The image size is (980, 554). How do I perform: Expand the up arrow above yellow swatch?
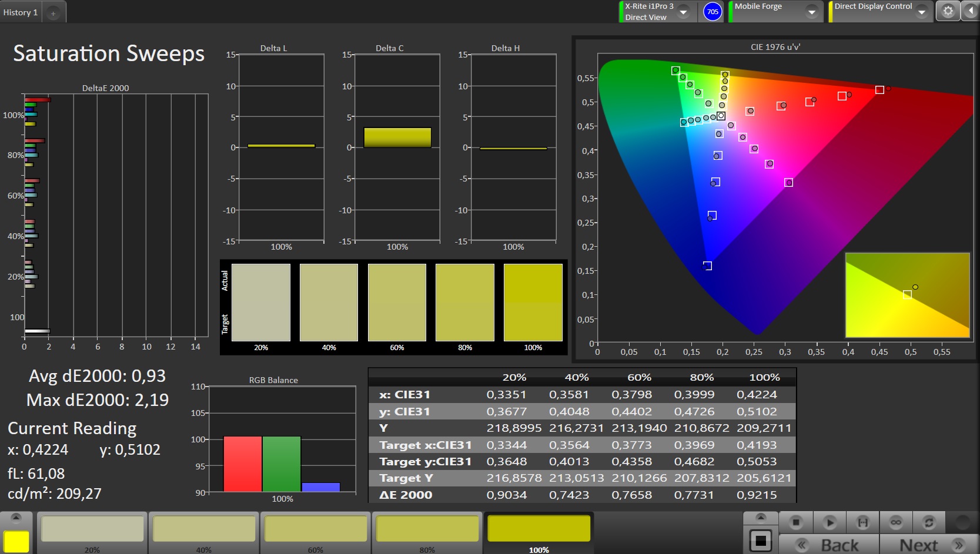(16, 517)
